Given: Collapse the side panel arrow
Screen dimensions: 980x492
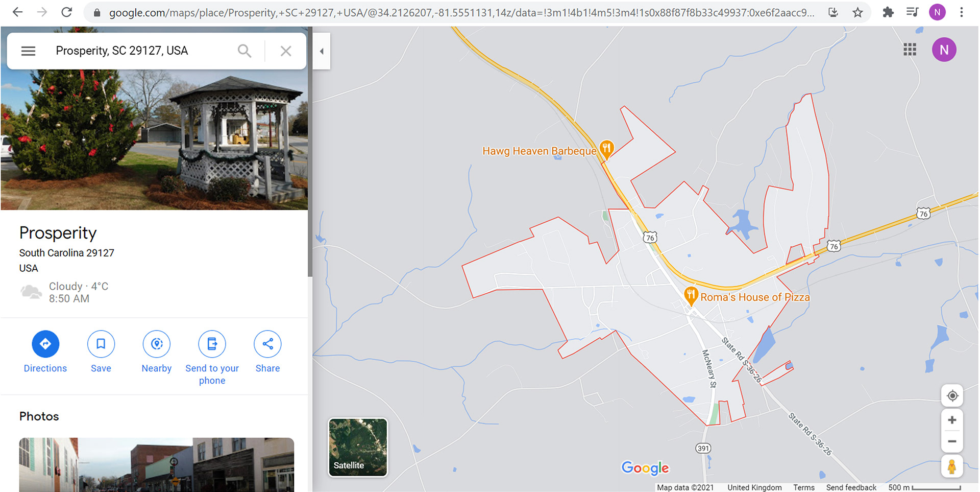Looking at the screenshot, I should (322, 51).
